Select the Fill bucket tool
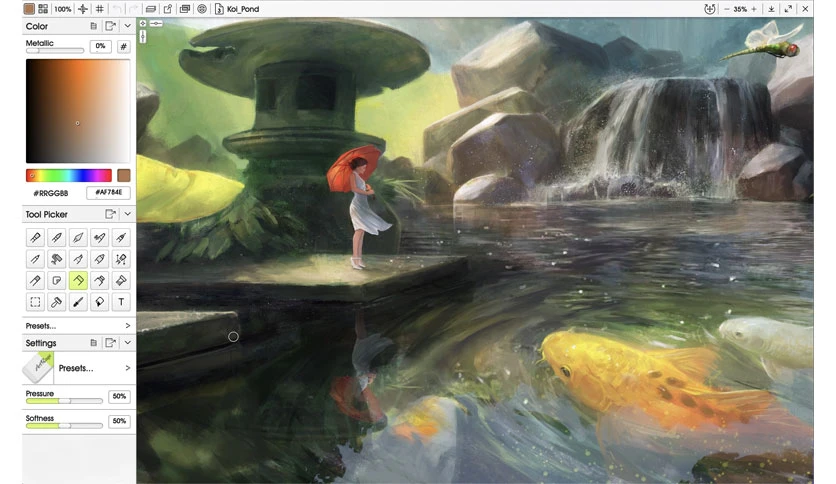This screenshot has width=836, height=484. tap(99, 302)
